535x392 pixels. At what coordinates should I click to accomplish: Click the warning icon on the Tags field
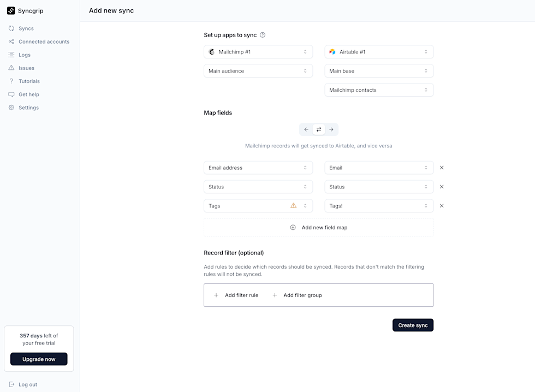(294, 205)
